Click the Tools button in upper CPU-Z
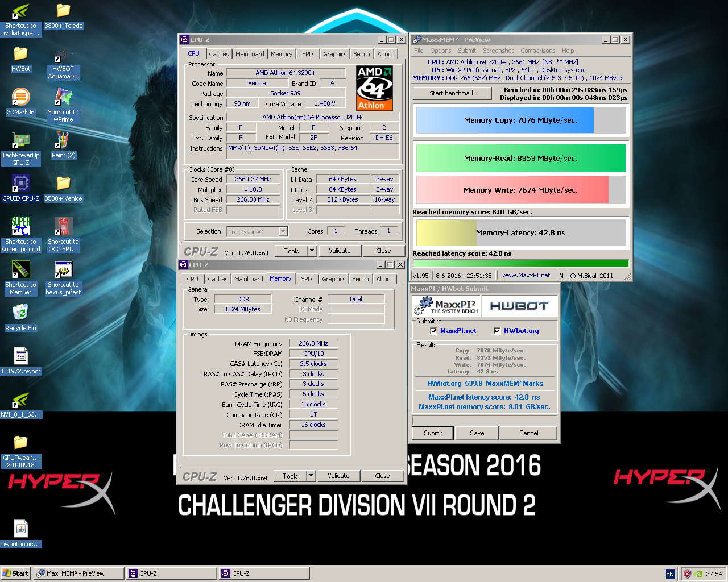 (291, 251)
